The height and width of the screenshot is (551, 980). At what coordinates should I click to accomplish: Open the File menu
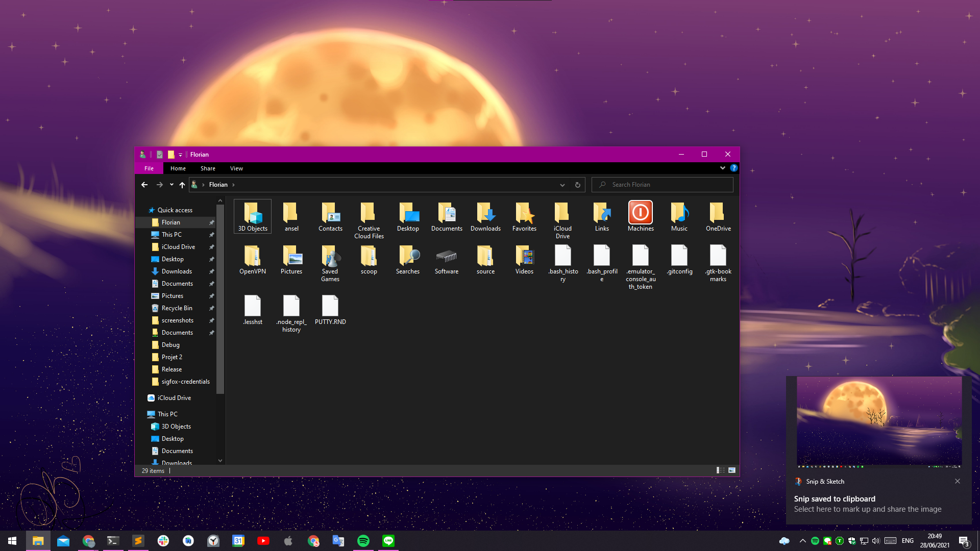(x=149, y=168)
